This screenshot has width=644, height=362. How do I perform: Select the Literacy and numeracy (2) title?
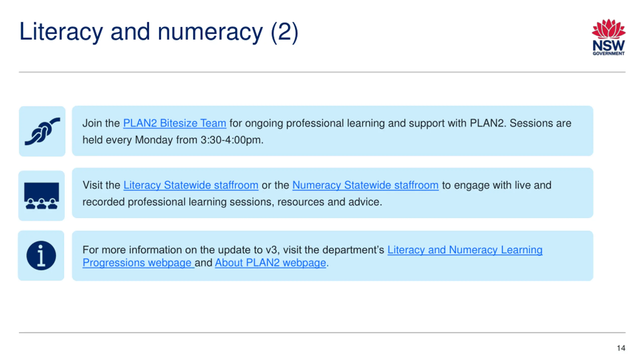[159, 32]
